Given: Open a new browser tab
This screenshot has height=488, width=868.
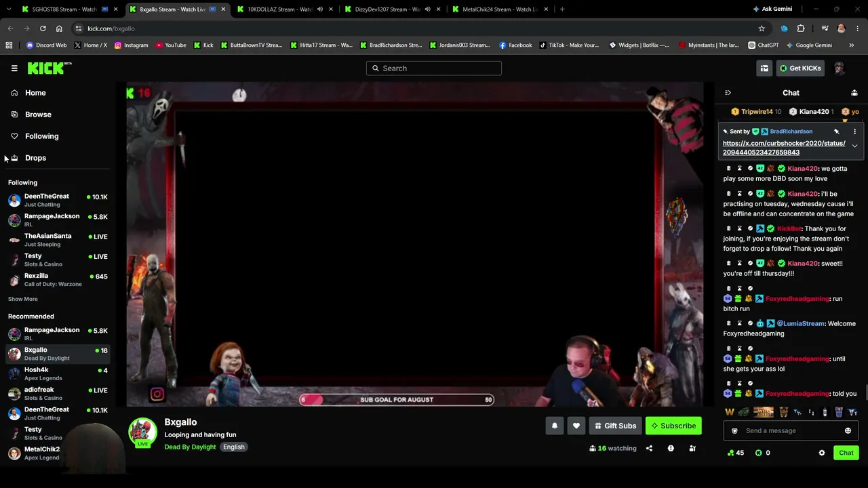Looking at the screenshot, I should [x=562, y=9].
